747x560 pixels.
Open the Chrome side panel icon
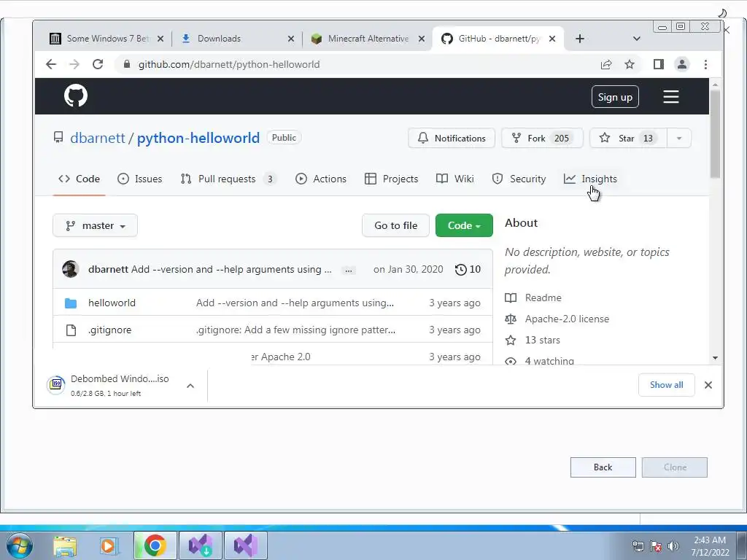(659, 64)
